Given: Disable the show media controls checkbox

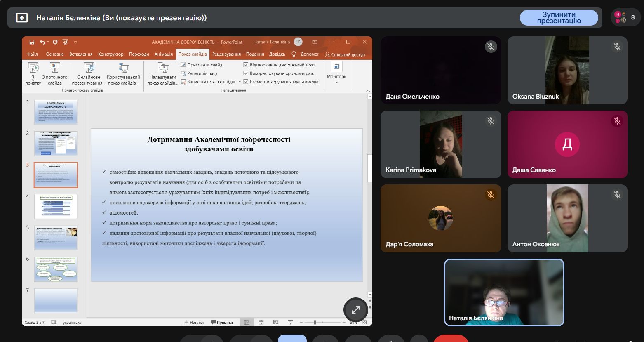Looking at the screenshot, I should 246,82.
